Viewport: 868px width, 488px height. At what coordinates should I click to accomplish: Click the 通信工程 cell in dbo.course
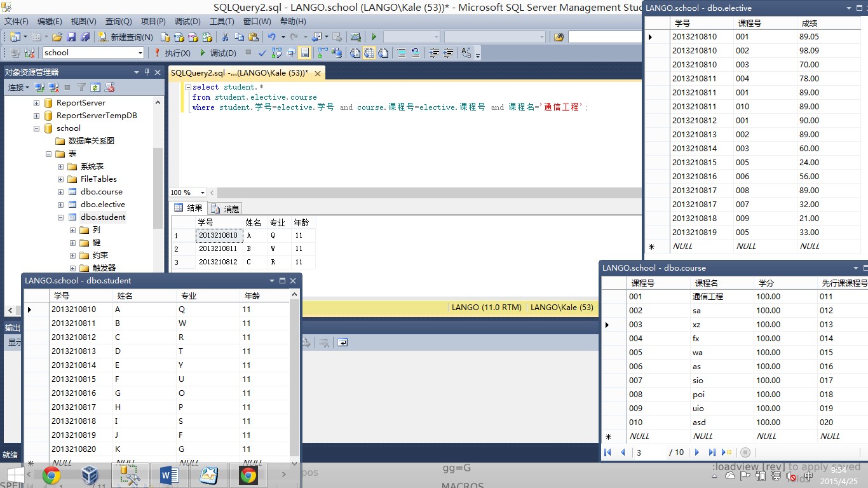click(x=721, y=297)
